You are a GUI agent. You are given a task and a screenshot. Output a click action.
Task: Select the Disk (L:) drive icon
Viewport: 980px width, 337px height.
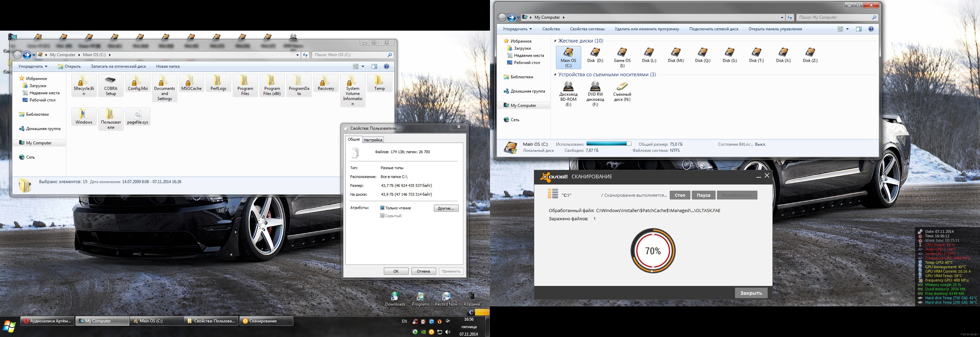click(x=649, y=55)
